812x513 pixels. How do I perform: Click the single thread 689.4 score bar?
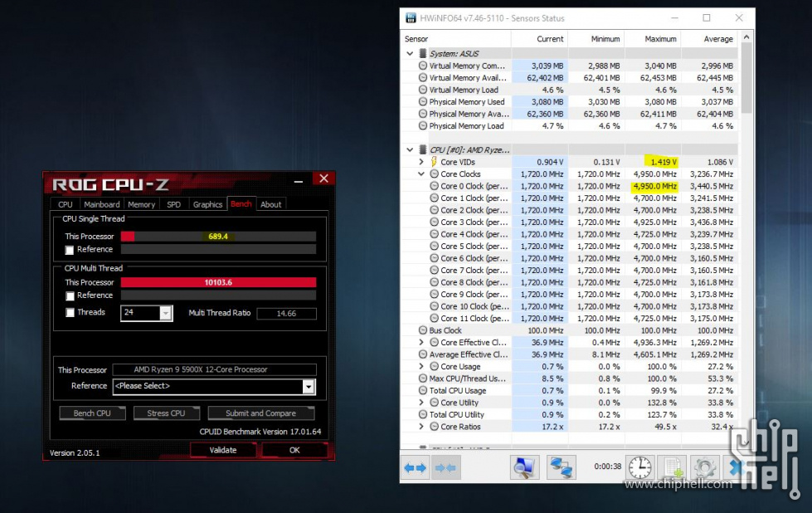pyautogui.click(x=218, y=237)
